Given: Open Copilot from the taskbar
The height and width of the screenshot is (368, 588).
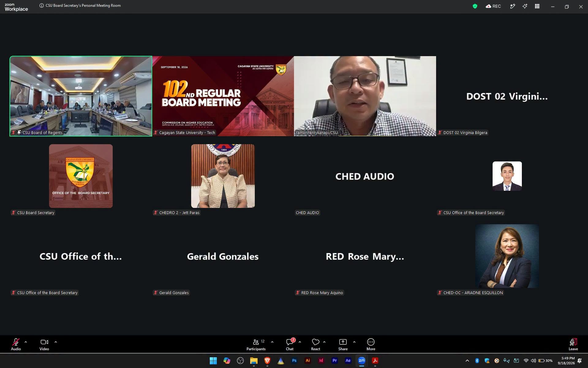Looking at the screenshot, I should pos(227,361).
